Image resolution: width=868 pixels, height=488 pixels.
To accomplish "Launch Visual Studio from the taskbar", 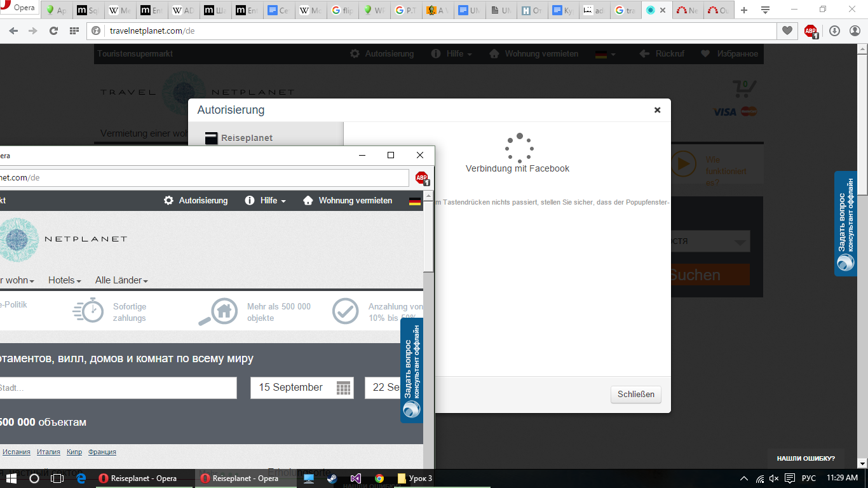I will 356,478.
